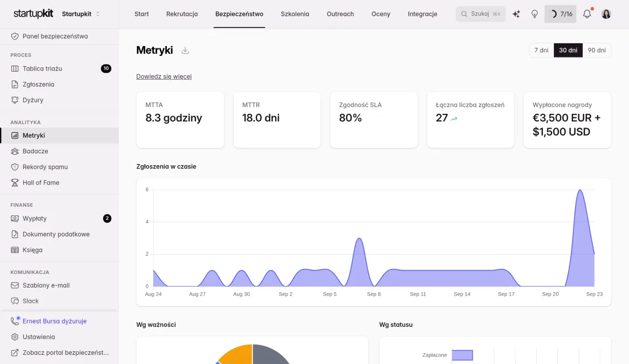
Task: Select the 30 dni range
Action: pyautogui.click(x=568, y=50)
